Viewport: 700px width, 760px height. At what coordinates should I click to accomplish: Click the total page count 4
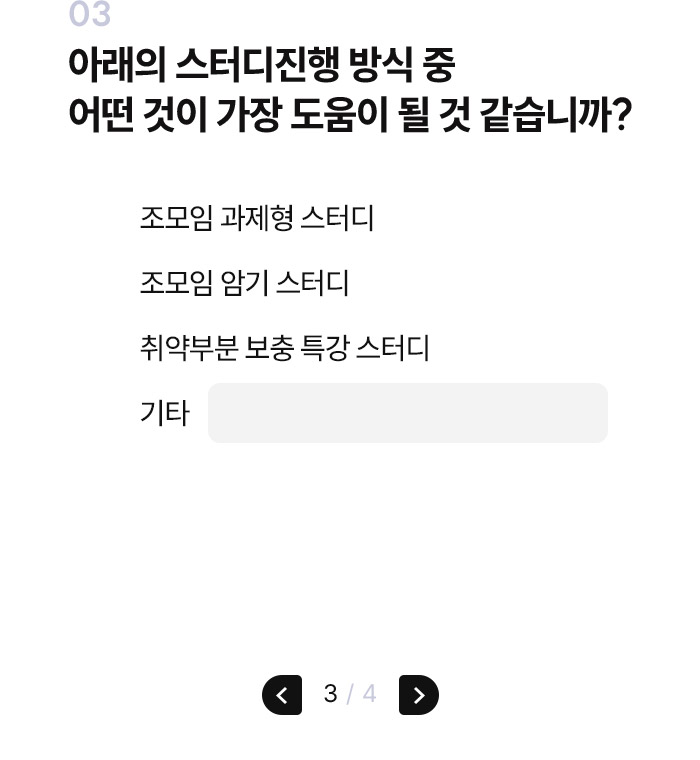[x=369, y=694]
